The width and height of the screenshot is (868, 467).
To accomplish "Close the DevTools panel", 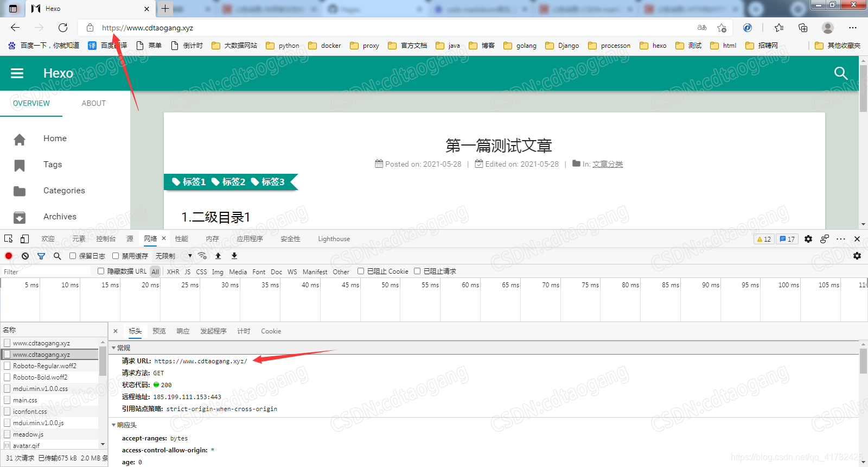I will pyautogui.click(x=857, y=239).
